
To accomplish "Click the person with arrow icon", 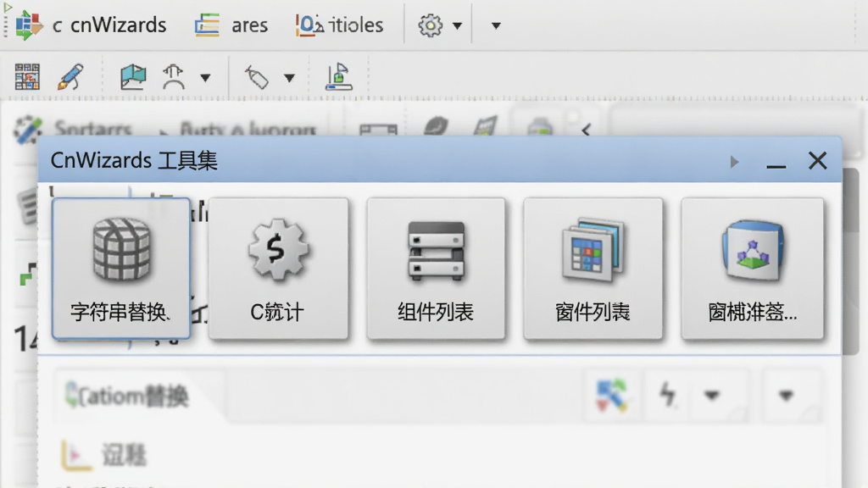I will (173, 76).
